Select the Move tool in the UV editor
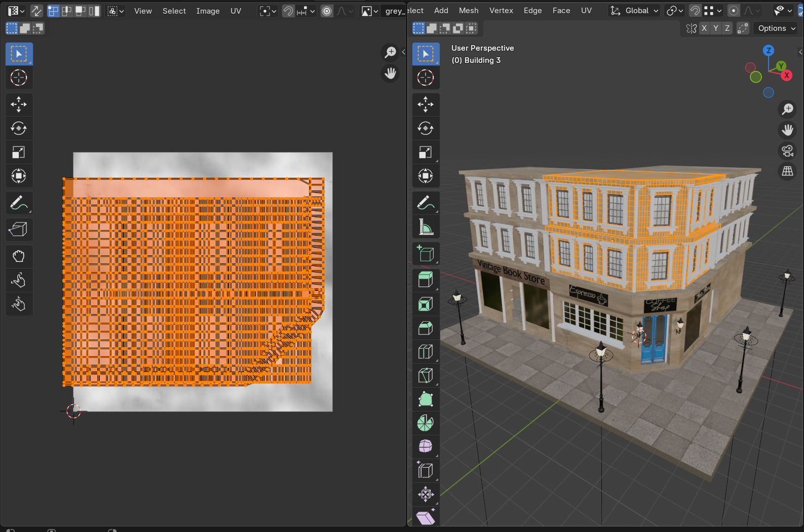804x532 pixels. click(x=19, y=104)
